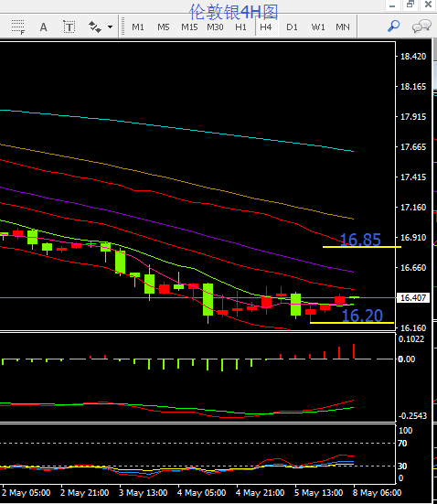
Task: Click the 17.160 price scale value
Action: point(413,208)
